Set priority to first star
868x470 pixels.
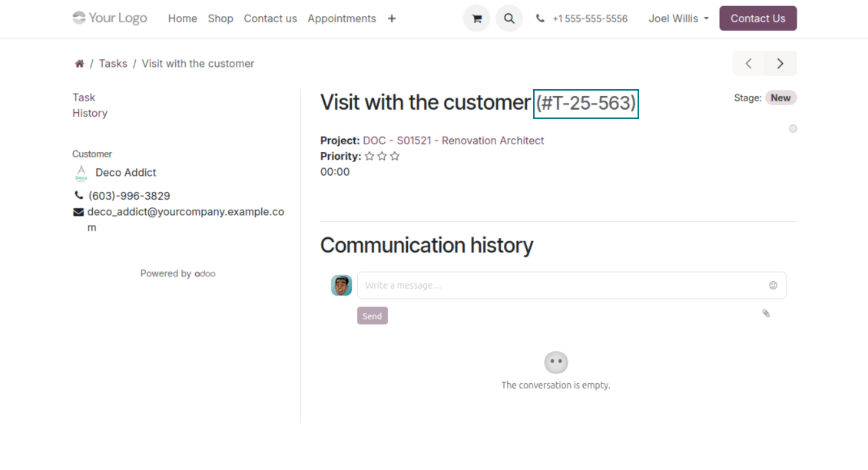pos(369,157)
